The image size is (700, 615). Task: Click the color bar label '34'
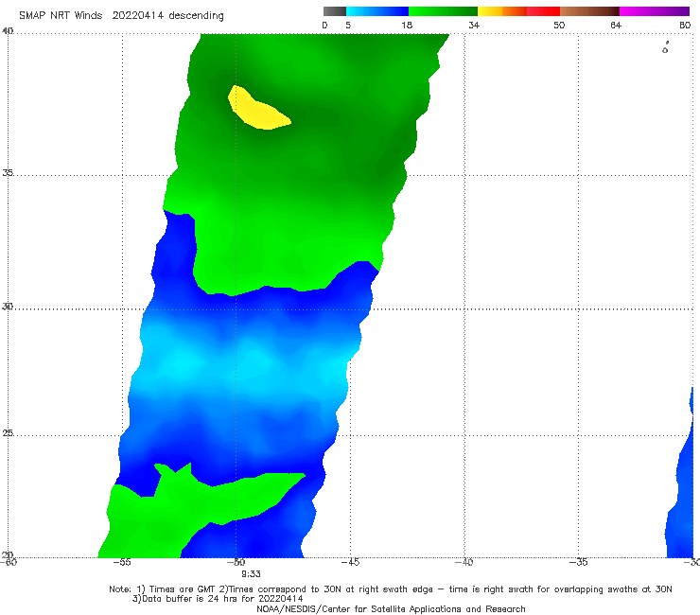(474, 26)
